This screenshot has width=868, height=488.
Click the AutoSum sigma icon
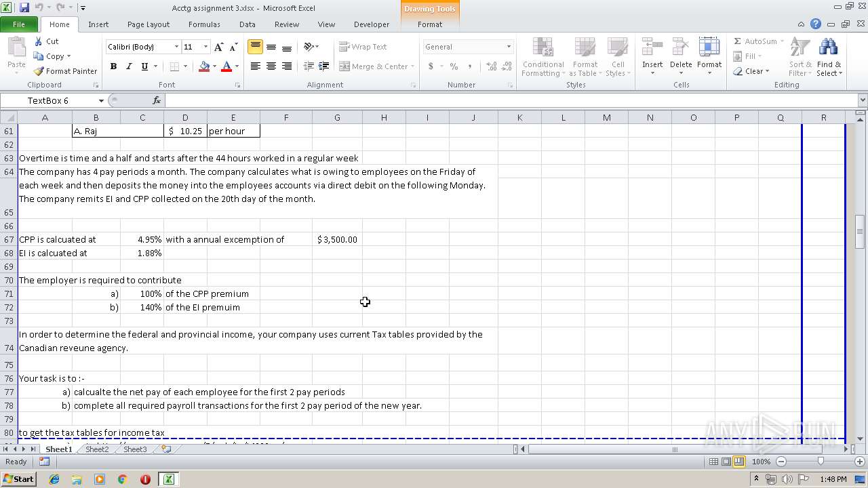(738, 41)
